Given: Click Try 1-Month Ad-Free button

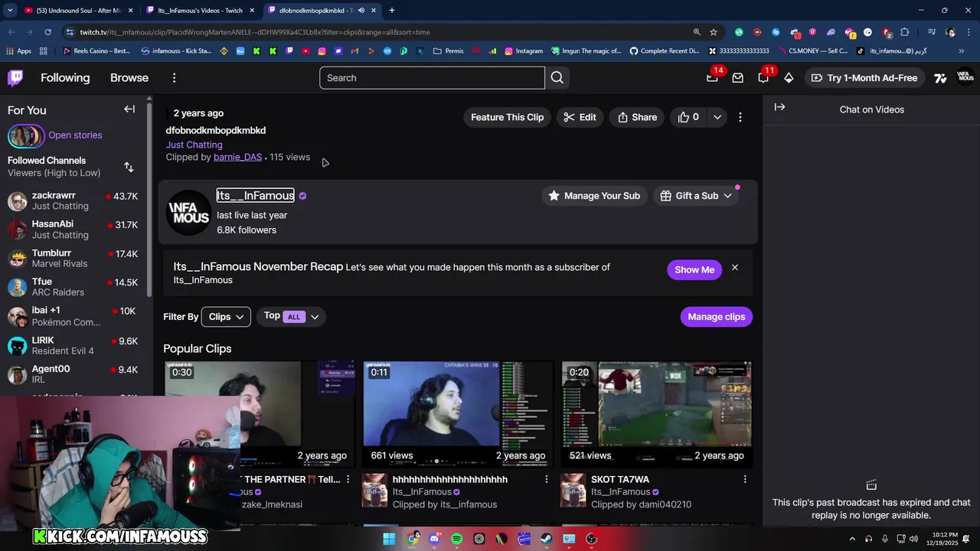Looking at the screenshot, I should click(x=864, y=78).
